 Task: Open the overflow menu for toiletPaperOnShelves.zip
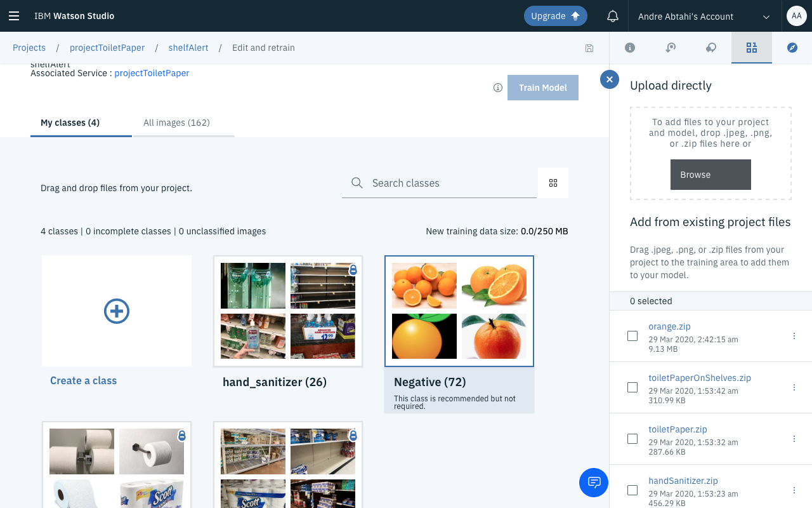pyautogui.click(x=794, y=387)
